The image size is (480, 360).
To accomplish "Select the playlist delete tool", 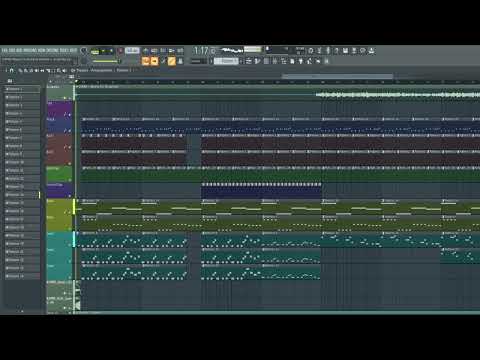I will point(31,70).
